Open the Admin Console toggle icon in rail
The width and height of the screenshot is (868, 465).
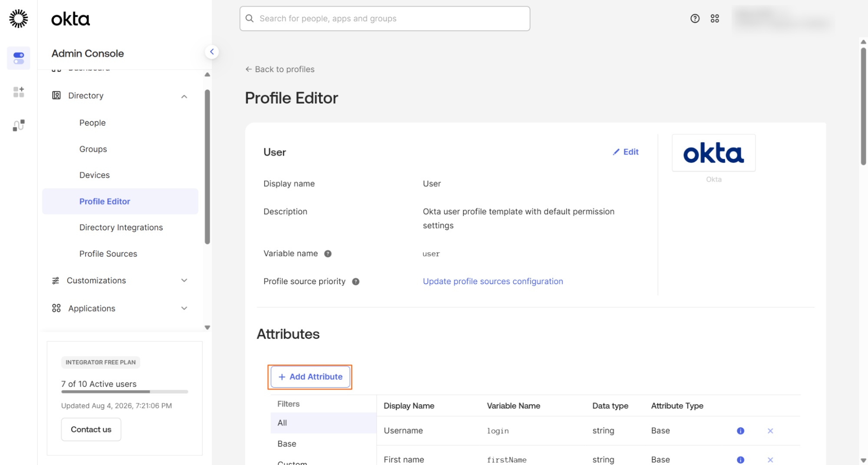click(19, 58)
